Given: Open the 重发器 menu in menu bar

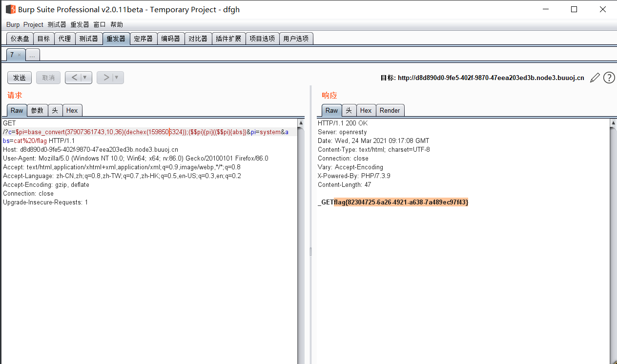Looking at the screenshot, I should (80, 24).
